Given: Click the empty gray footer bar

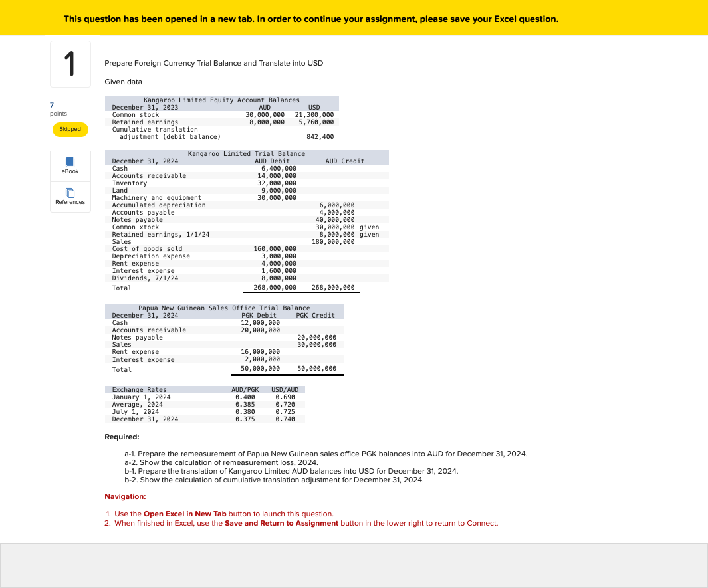Looking at the screenshot, I should tap(354, 565).
